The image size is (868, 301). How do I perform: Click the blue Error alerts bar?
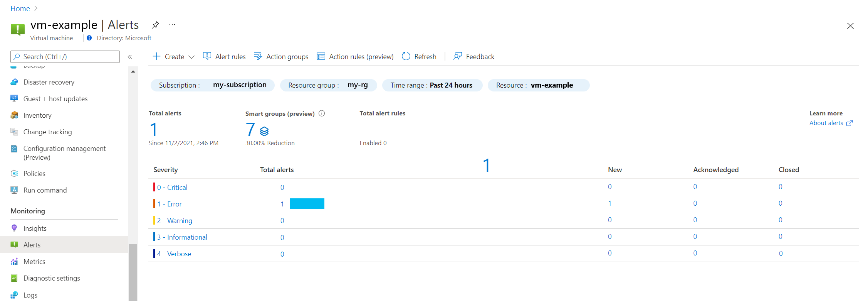(307, 203)
